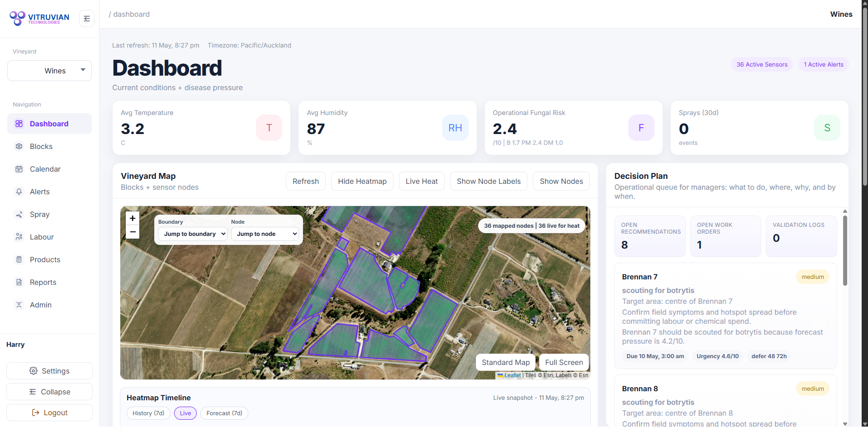
Task: Toggle the sidebar collapse icon beside the logo
Action: (87, 19)
